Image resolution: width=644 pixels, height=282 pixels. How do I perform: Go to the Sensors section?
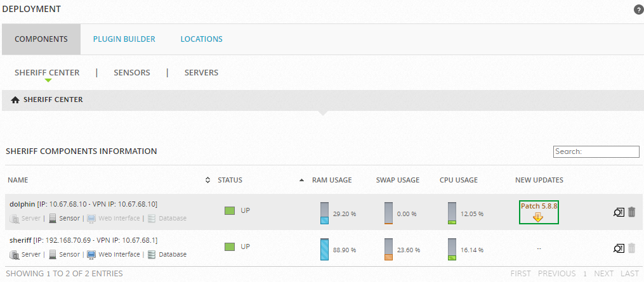[x=131, y=73]
